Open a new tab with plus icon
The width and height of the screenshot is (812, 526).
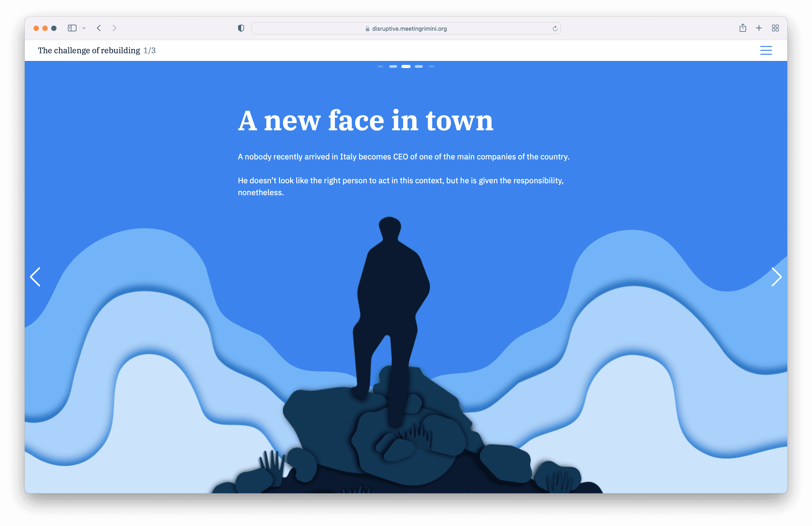tap(759, 28)
